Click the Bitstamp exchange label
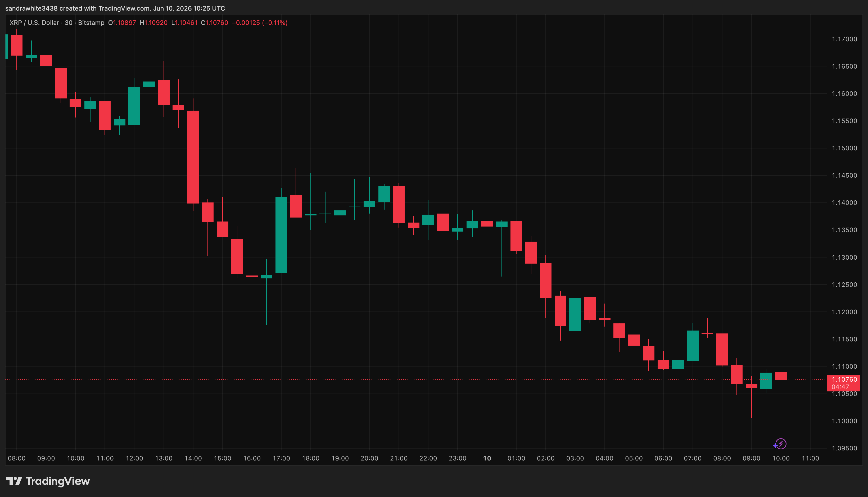The image size is (868, 497). [91, 22]
